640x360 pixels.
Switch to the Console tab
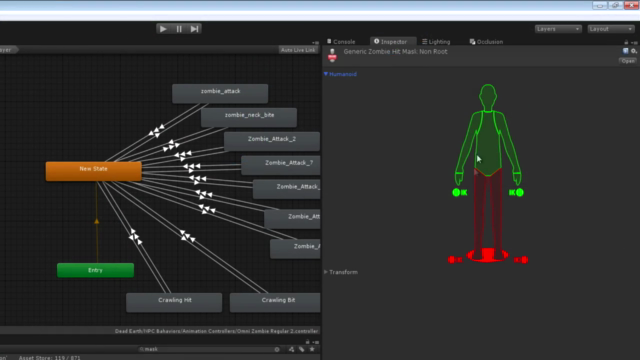click(341, 42)
